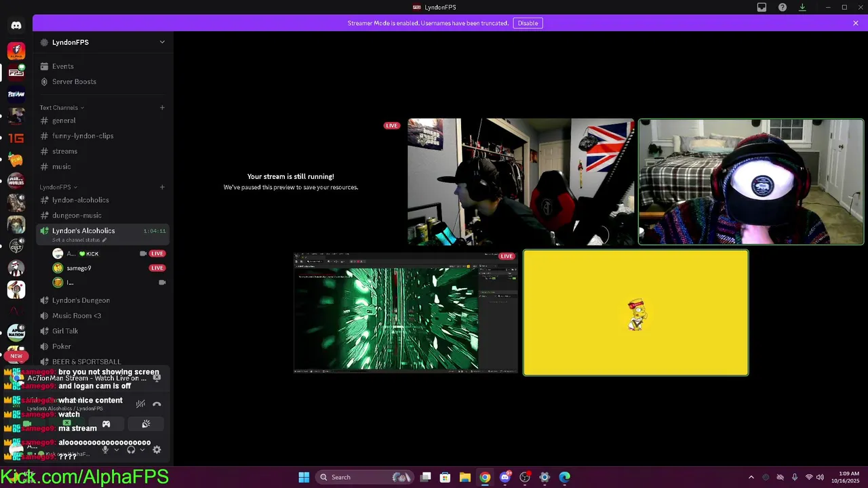The width and height of the screenshot is (868, 488).
Task: Open the #general channel
Action: tap(102, 121)
